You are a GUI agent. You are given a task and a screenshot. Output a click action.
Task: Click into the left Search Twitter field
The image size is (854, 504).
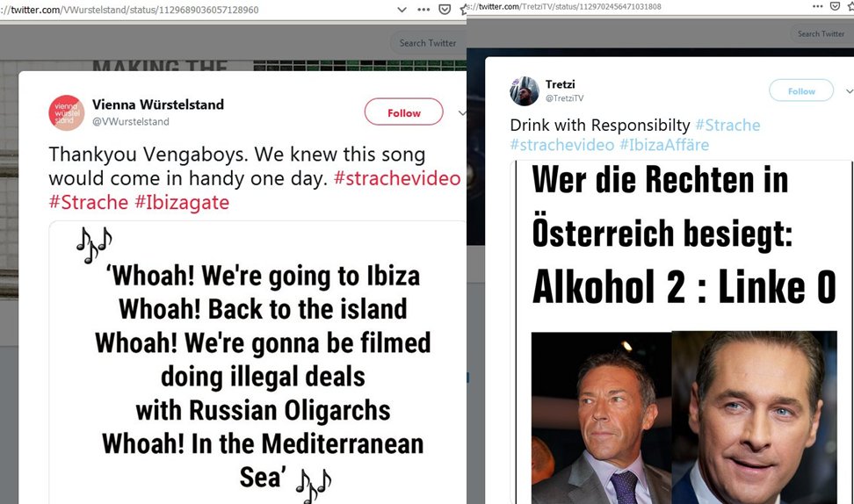(x=428, y=43)
